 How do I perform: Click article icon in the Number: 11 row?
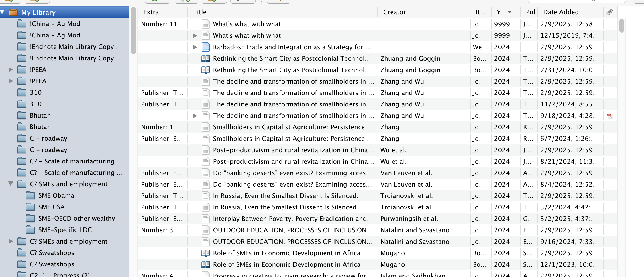coord(205,24)
